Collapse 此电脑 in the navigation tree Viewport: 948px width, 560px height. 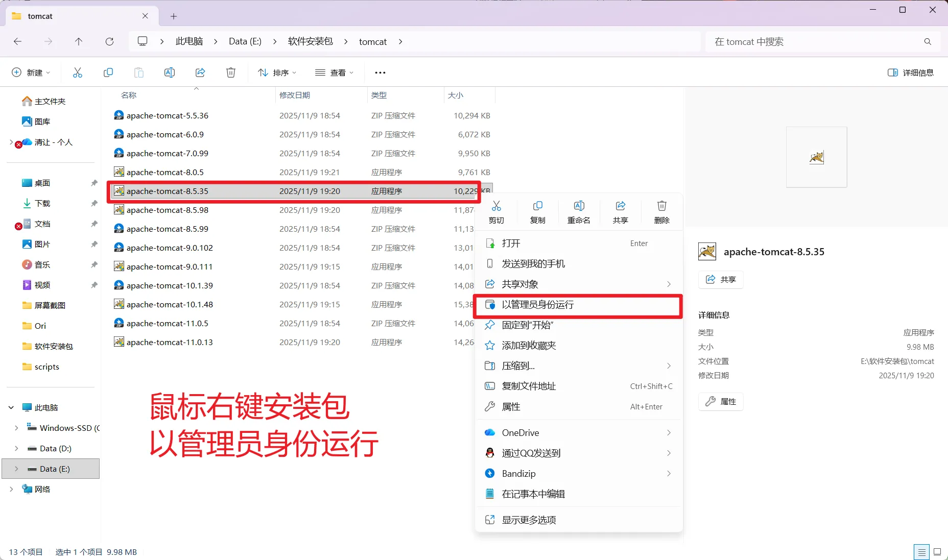coord(11,407)
